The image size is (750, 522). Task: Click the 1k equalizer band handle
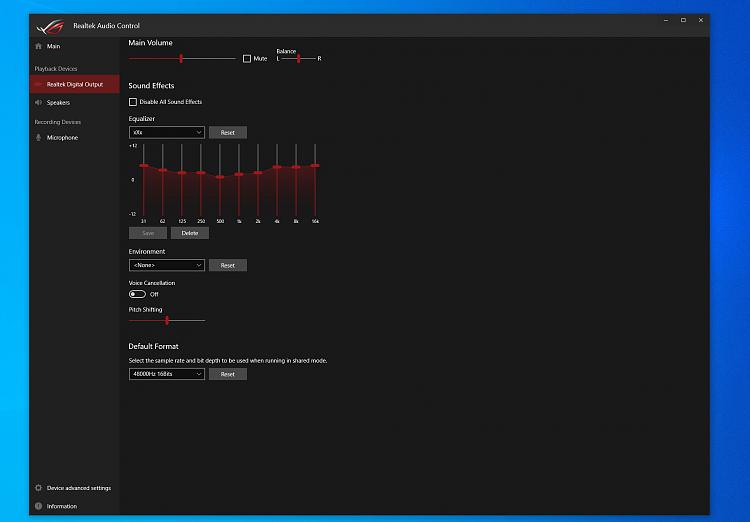tap(239, 174)
